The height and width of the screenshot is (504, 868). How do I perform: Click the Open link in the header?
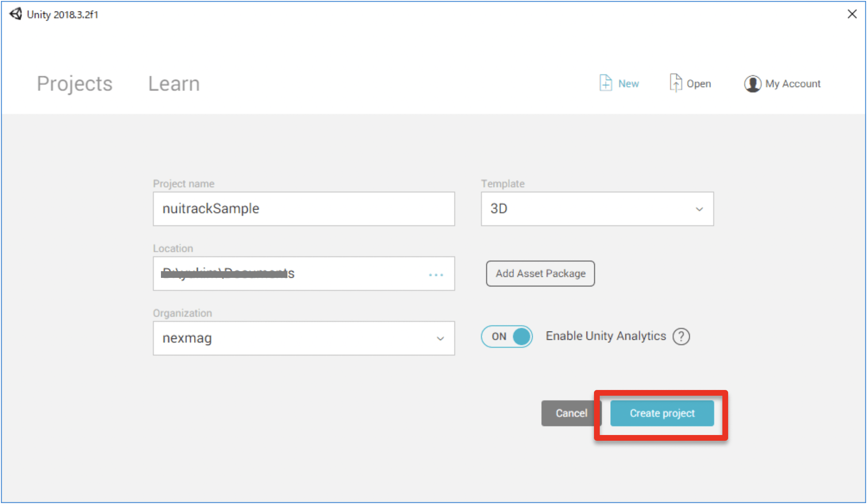699,84
